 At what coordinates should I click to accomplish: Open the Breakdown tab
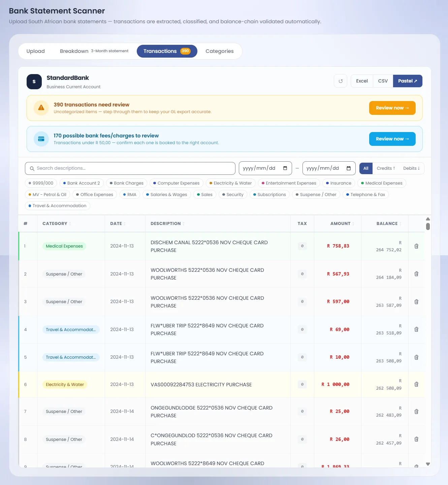pyautogui.click(x=94, y=51)
